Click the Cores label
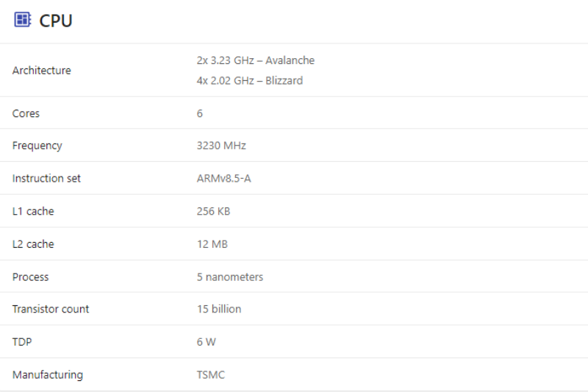Image resolution: width=588 pixels, height=392 pixels. 26,113
